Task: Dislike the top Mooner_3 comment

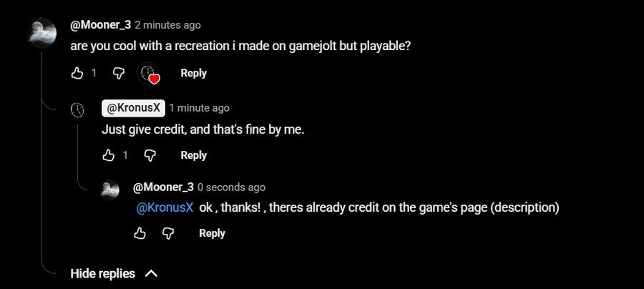Action: [x=119, y=73]
